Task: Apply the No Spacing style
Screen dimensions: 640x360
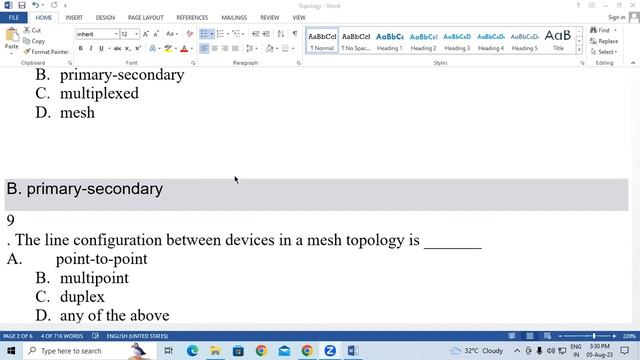Action: 356,41
